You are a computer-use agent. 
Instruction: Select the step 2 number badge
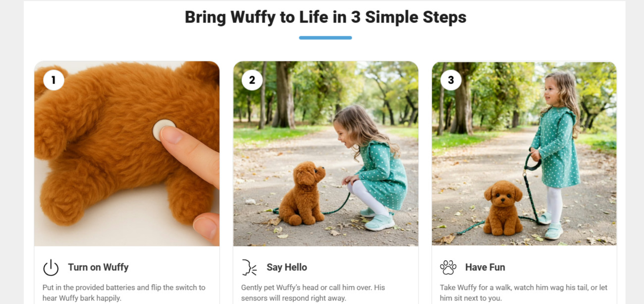pyautogui.click(x=252, y=80)
